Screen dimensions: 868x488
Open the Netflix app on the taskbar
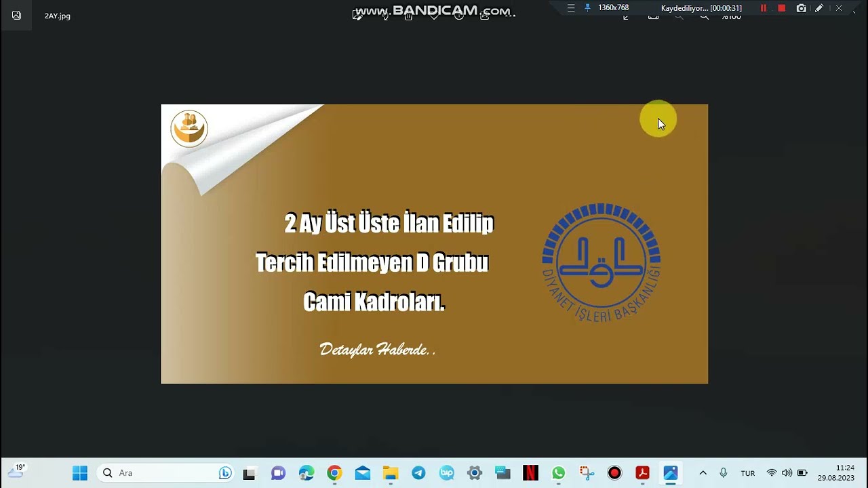click(530, 473)
